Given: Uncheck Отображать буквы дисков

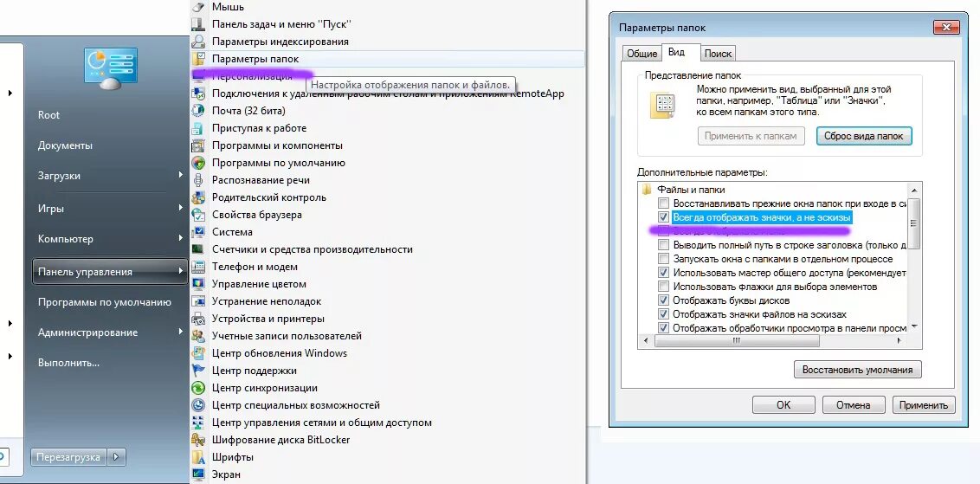Looking at the screenshot, I should (x=664, y=300).
